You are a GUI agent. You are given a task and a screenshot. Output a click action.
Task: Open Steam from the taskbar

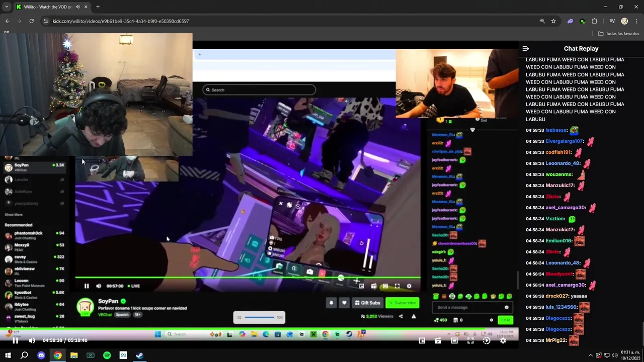click(139, 355)
